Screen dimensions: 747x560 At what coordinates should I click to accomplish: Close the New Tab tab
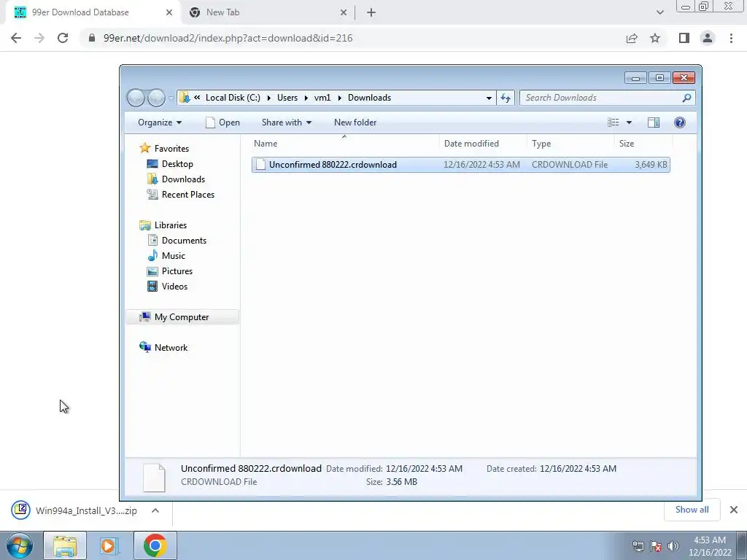tap(344, 12)
